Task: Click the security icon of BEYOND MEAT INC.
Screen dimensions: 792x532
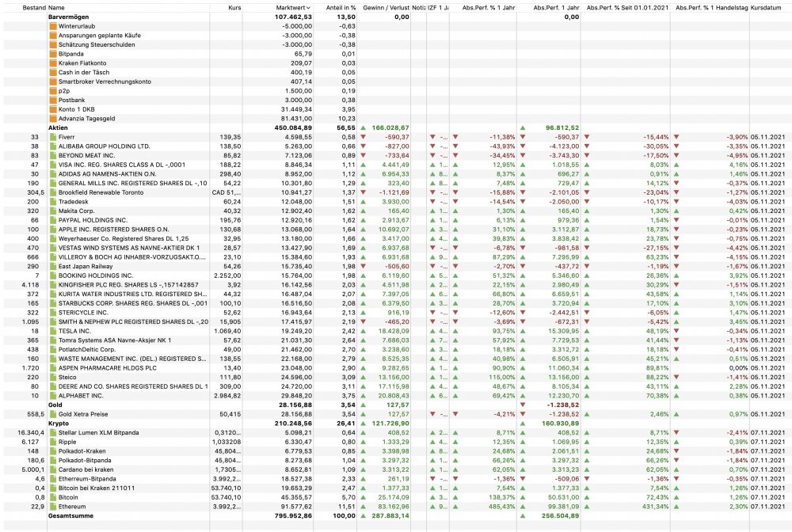Action: point(53,155)
